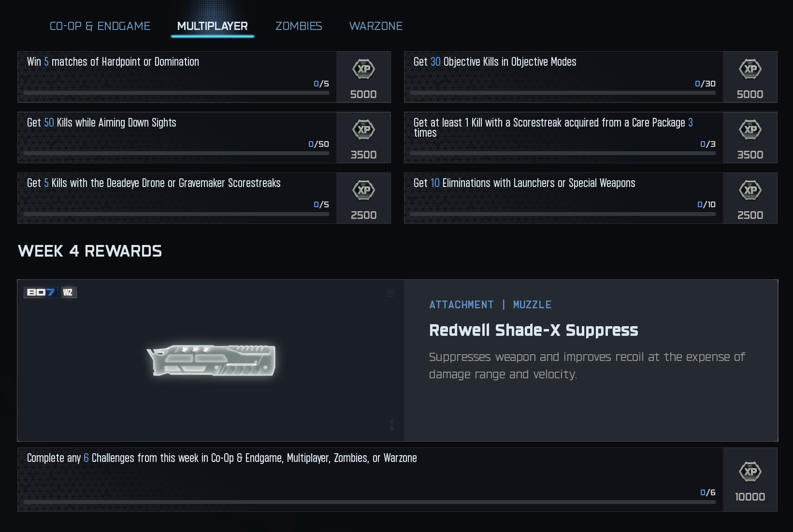Click the BO7 game badge icon
The width and height of the screenshot is (793, 532).
click(x=41, y=292)
